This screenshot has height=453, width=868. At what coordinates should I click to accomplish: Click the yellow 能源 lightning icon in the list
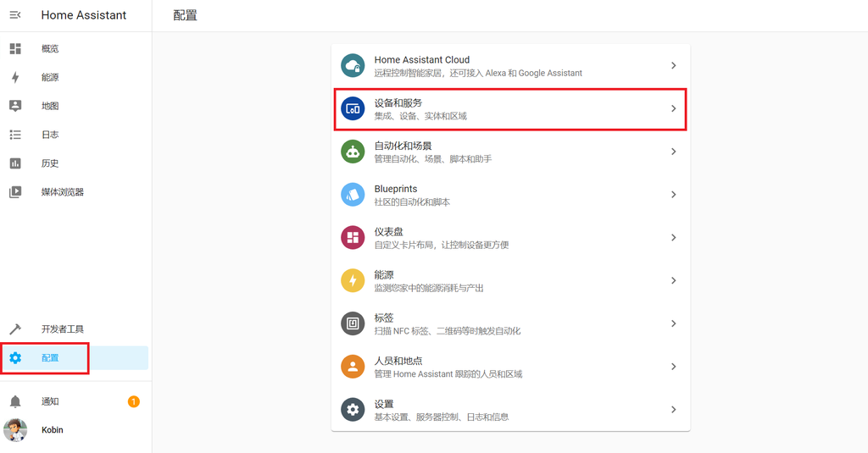coord(353,280)
